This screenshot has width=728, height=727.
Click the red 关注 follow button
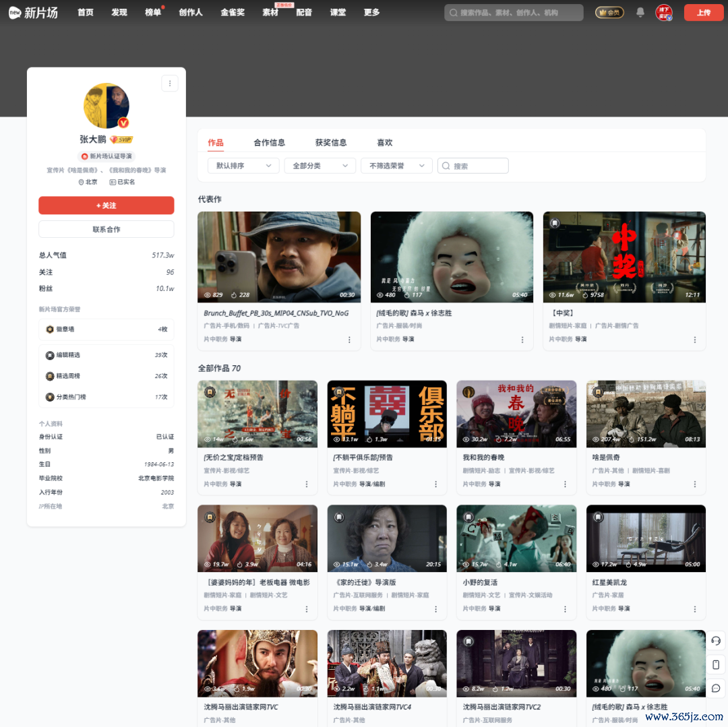tap(107, 206)
